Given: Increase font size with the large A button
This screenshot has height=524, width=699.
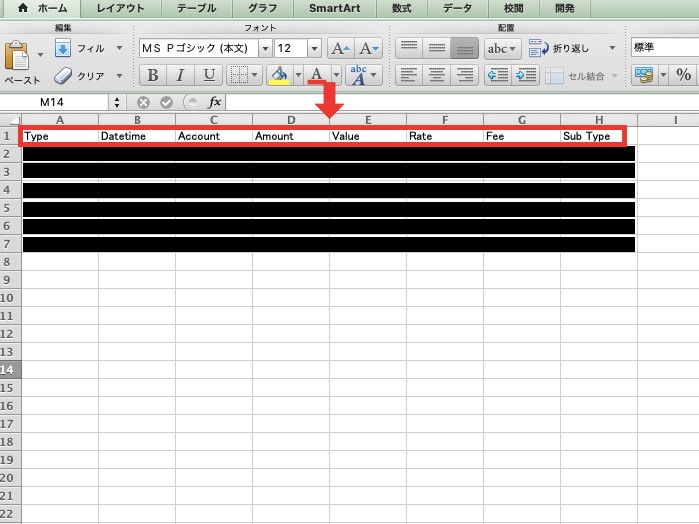Looking at the screenshot, I should (340, 48).
